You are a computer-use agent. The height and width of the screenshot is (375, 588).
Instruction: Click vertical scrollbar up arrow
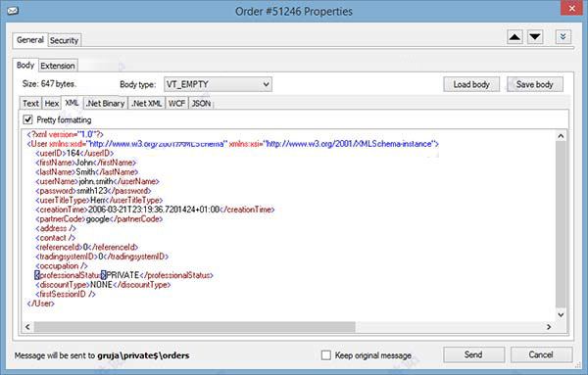561,136
